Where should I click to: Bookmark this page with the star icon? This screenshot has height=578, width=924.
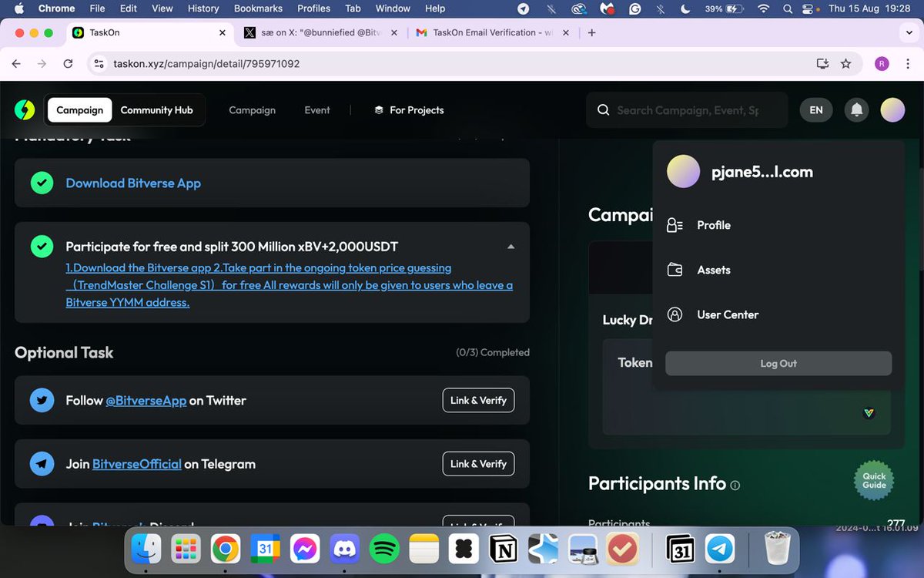845,64
